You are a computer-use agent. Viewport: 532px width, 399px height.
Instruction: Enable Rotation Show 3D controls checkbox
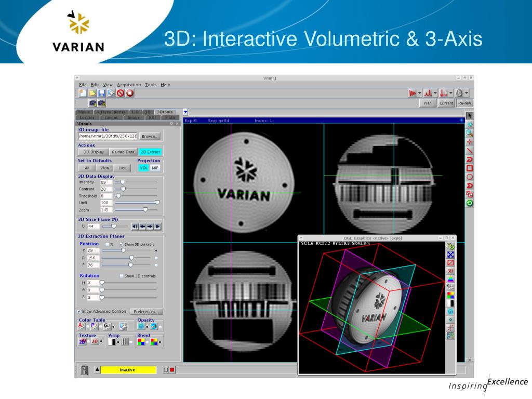(x=122, y=276)
